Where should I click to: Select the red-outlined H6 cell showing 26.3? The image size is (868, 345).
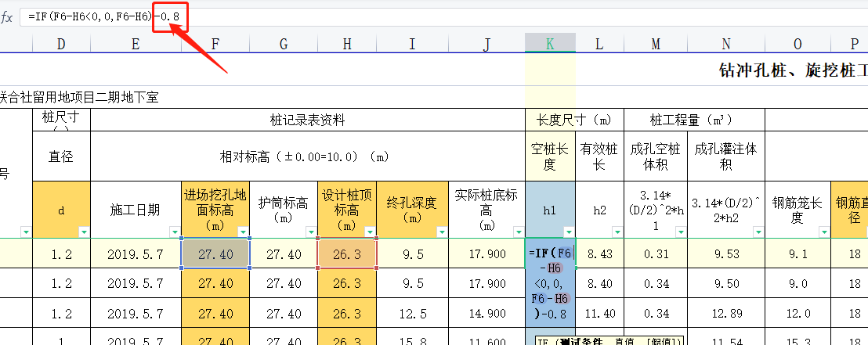coord(347,253)
